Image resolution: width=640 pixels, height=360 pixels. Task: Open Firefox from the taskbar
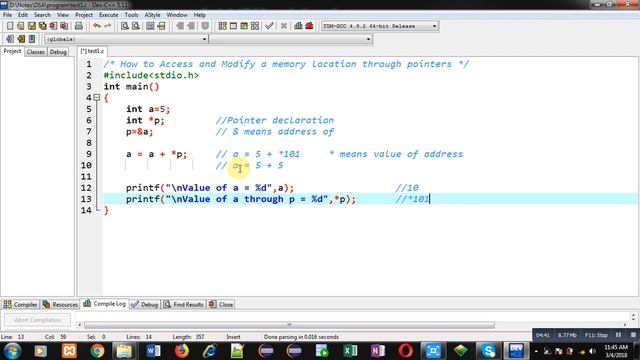tap(182, 351)
